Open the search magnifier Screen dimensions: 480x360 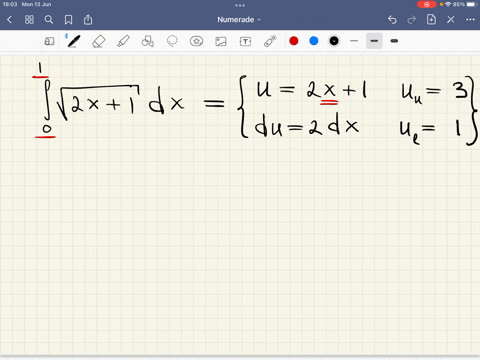click(49, 20)
